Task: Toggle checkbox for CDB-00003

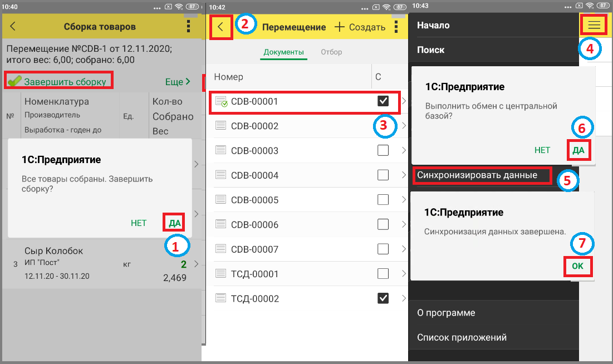Action: [x=383, y=150]
